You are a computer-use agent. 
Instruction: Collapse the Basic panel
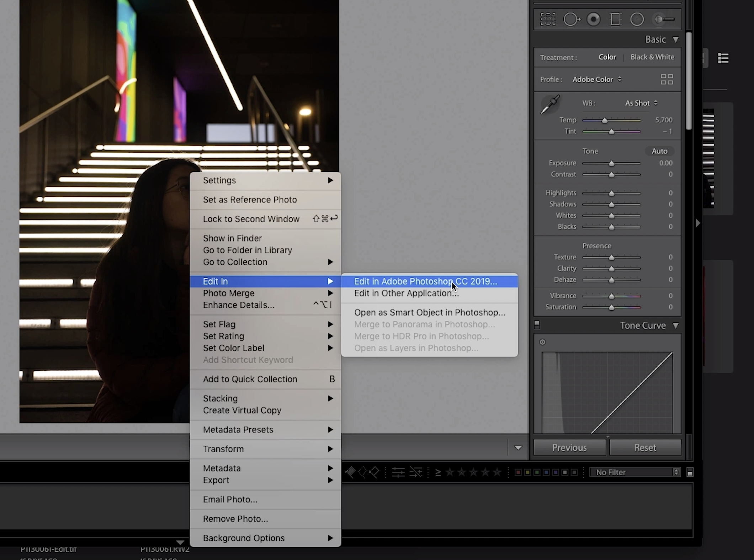pos(675,39)
